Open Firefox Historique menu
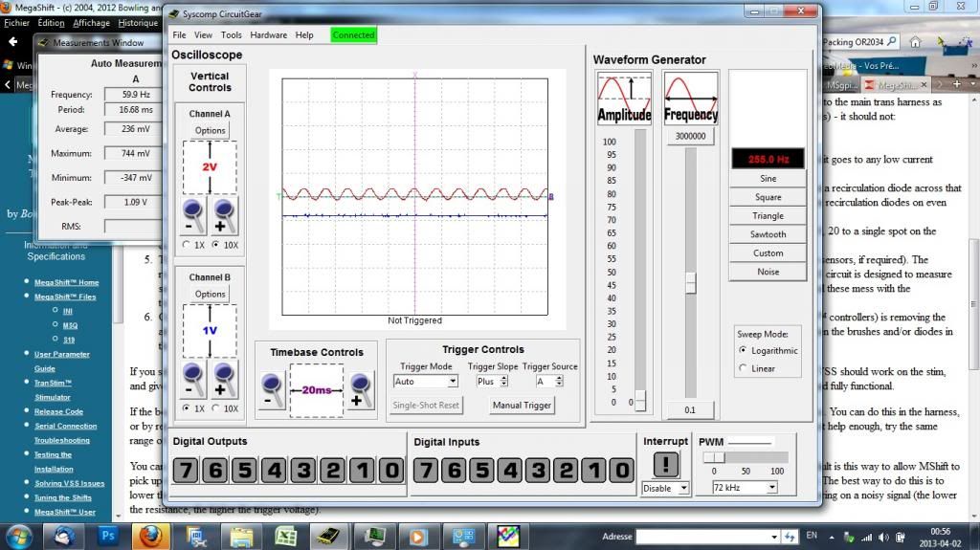This screenshot has height=550, width=980. [x=138, y=23]
